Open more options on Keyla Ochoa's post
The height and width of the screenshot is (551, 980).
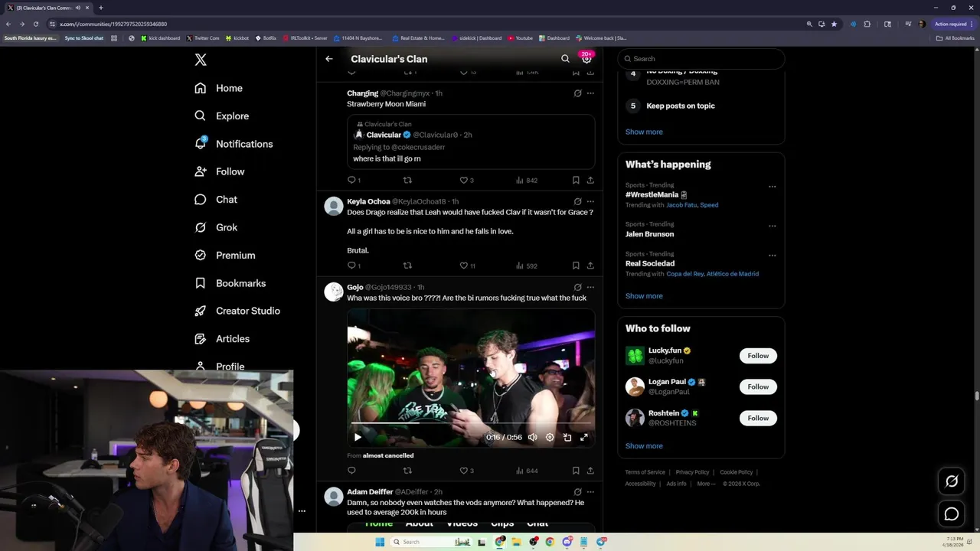(590, 202)
